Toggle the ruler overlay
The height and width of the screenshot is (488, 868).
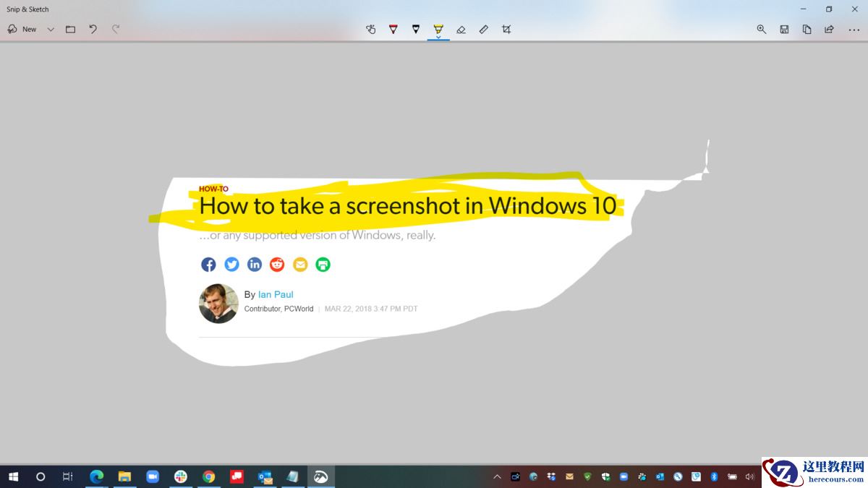[x=483, y=29]
